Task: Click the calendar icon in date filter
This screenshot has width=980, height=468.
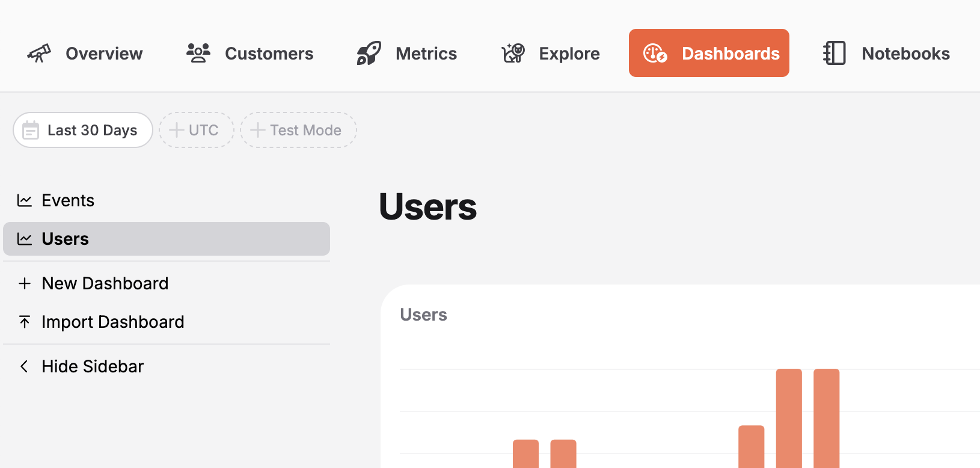Action: pyautogui.click(x=31, y=130)
